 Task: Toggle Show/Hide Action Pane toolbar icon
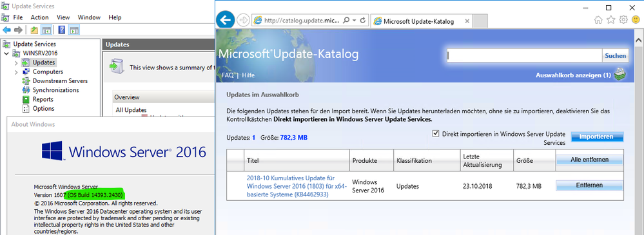74,30
